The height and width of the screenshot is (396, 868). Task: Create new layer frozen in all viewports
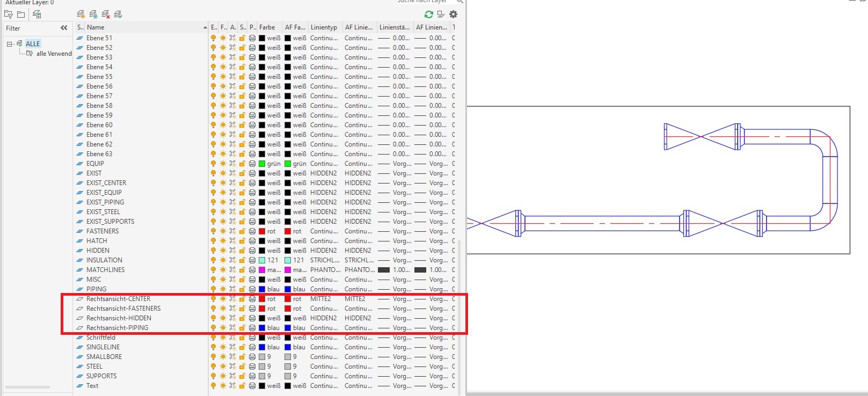coord(93,14)
